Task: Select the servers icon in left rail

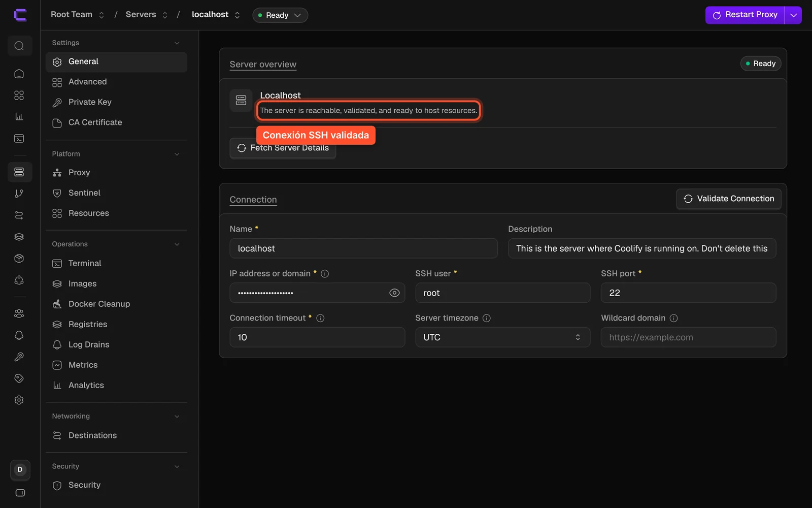Action: click(19, 172)
